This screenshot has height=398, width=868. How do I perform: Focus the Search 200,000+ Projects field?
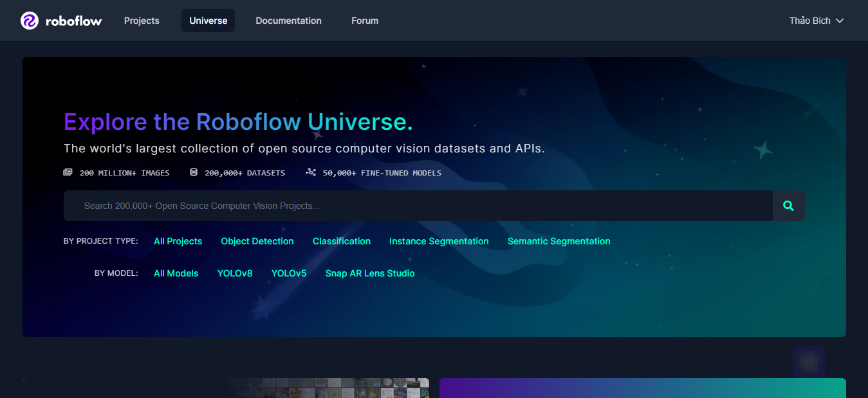pyautogui.click(x=418, y=206)
